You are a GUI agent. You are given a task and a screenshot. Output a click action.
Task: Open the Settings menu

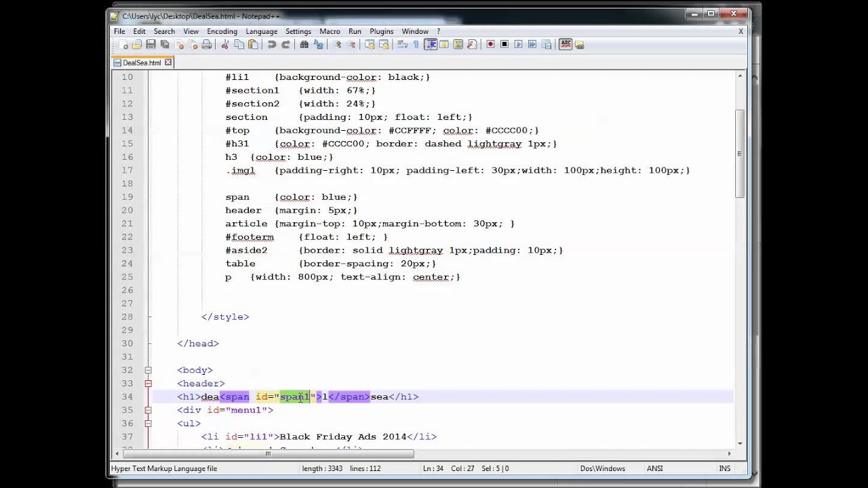coord(298,31)
